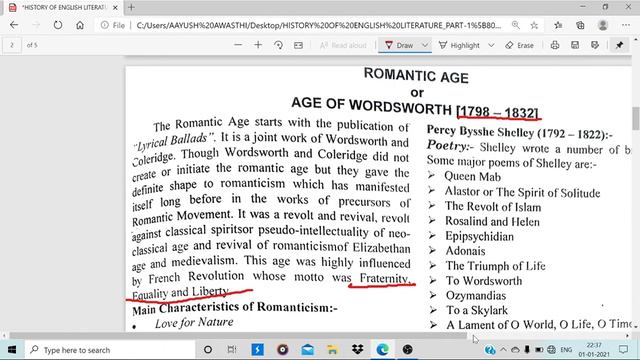Zoom in with the plus icon
The image size is (640, 360).
point(258,45)
